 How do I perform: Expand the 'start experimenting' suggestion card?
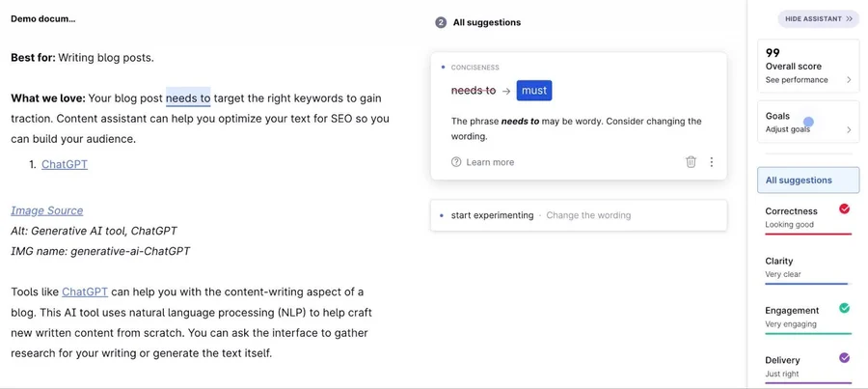click(579, 215)
